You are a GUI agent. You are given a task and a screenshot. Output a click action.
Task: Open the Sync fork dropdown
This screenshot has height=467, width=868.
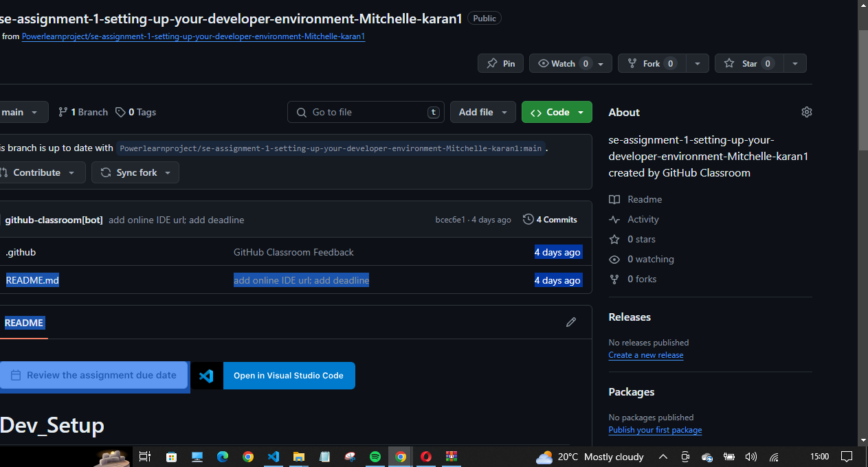pos(135,172)
